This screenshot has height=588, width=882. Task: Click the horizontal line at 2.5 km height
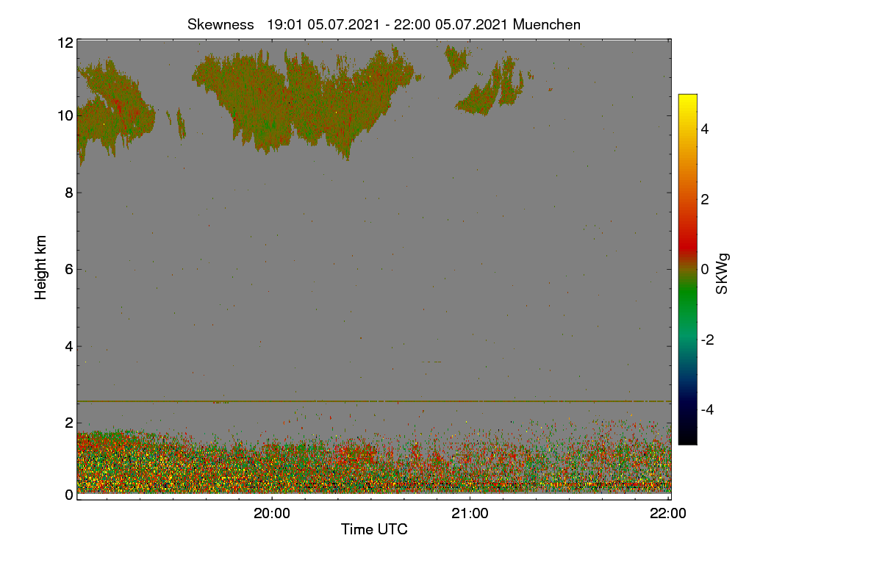pos(374,401)
